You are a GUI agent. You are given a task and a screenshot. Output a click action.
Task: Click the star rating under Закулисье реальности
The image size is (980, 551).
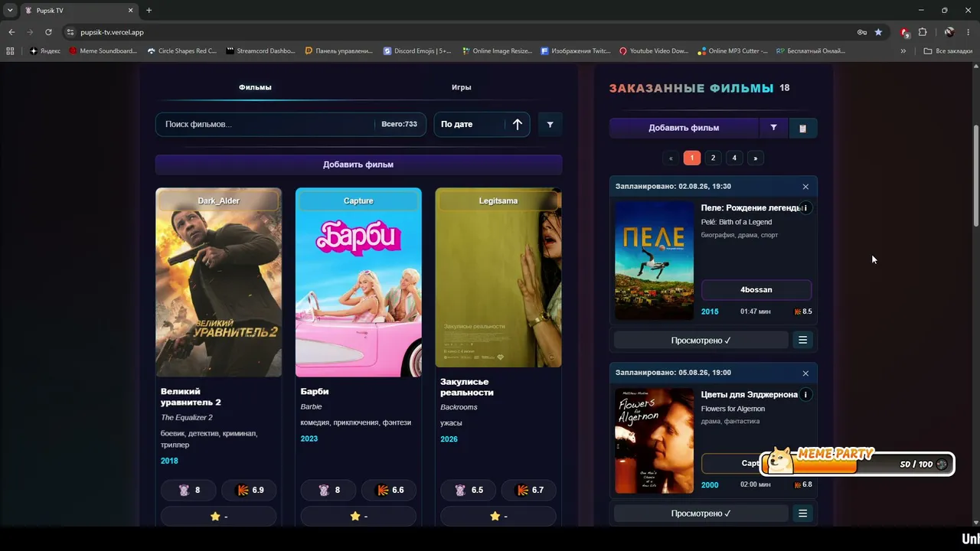click(499, 517)
